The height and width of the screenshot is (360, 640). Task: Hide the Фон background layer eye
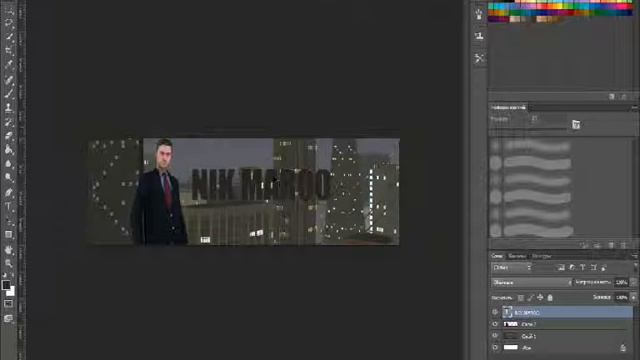point(495,348)
